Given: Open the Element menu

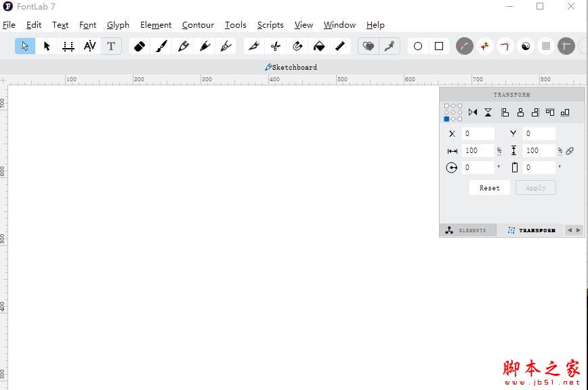Looking at the screenshot, I should pyautogui.click(x=156, y=25).
